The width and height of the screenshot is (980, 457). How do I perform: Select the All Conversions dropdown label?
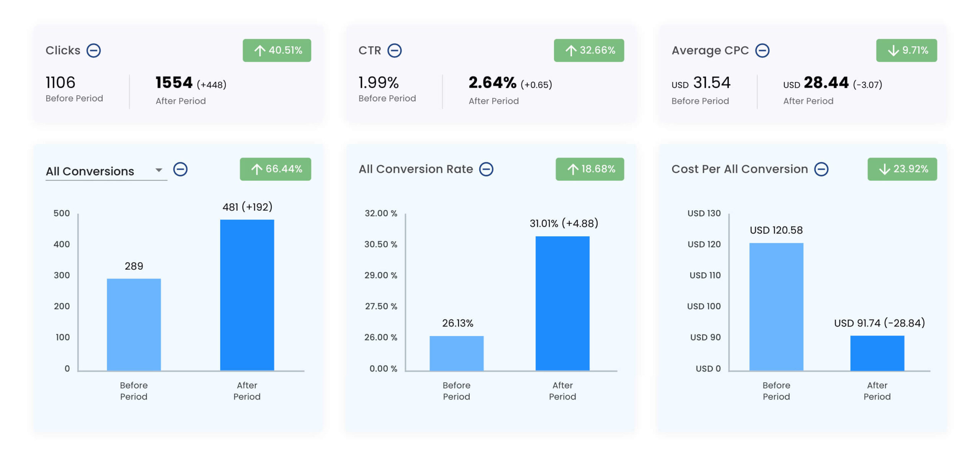90,171
